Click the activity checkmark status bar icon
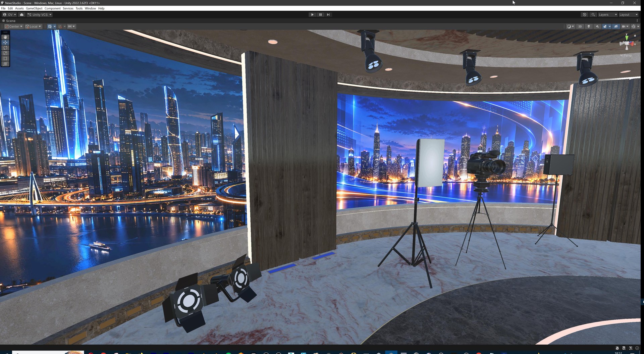The image size is (644, 354). (x=637, y=348)
